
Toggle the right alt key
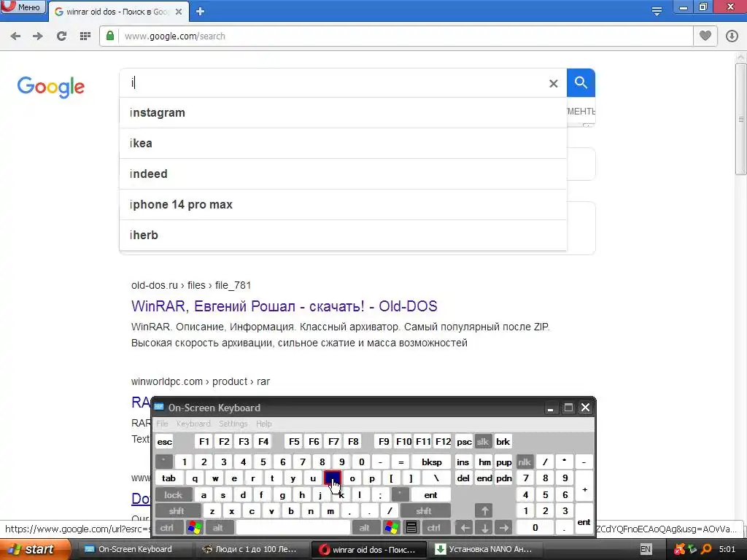coord(365,528)
